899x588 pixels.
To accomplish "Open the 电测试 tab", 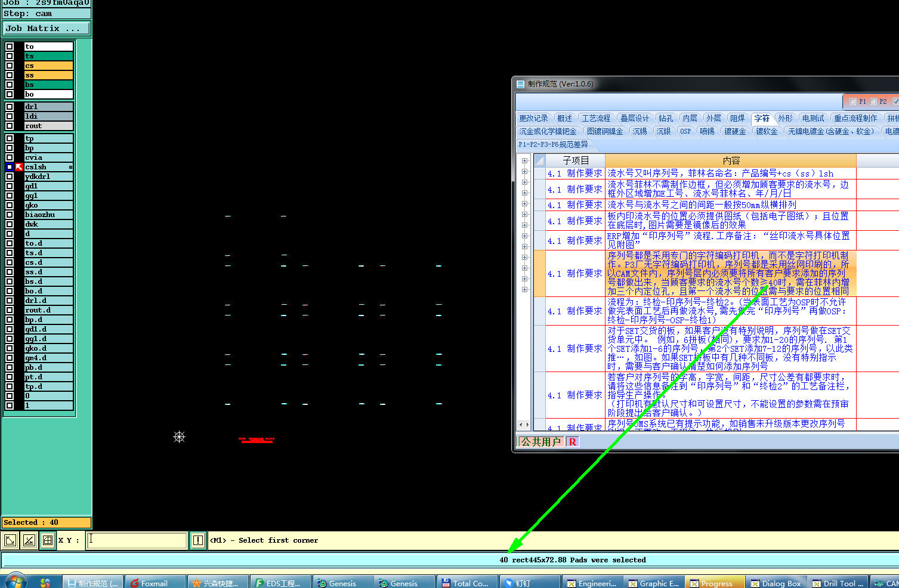I will 813,119.
